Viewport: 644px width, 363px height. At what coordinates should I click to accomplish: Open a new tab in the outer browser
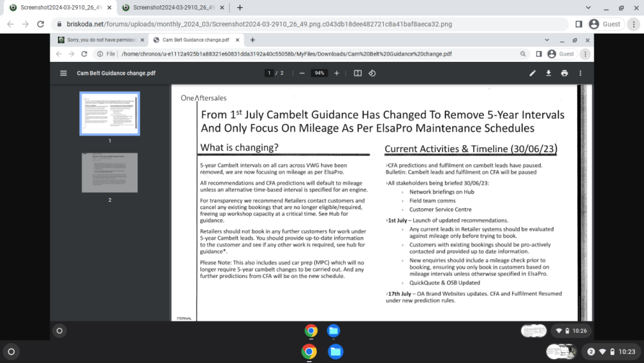click(x=240, y=7)
